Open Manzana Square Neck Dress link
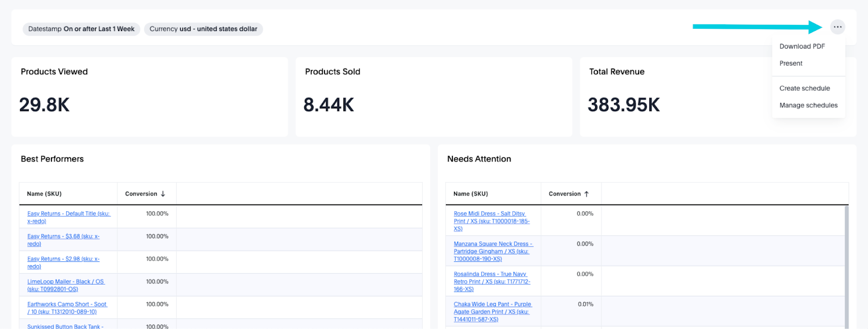The height and width of the screenshot is (329, 868). click(493, 244)
